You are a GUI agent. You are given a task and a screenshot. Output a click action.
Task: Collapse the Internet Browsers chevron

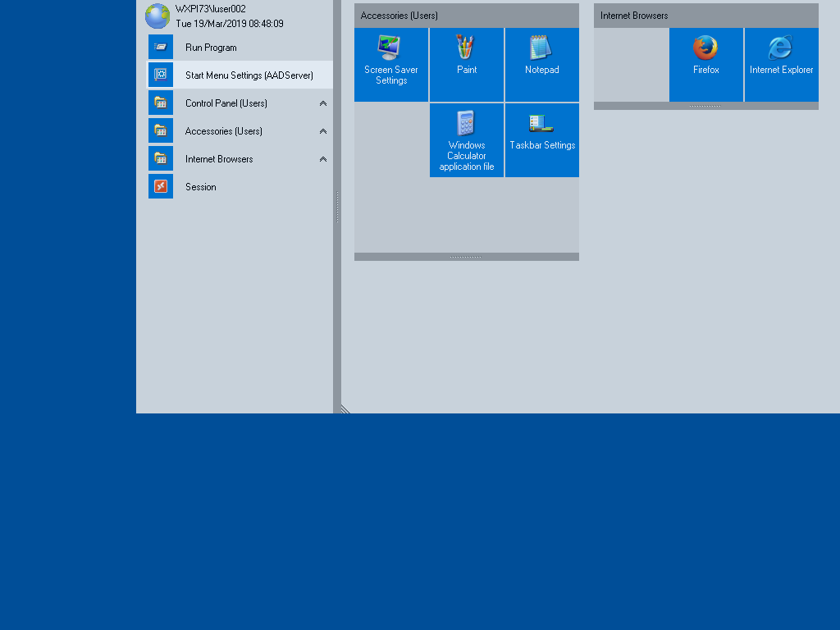pos(323,159)
